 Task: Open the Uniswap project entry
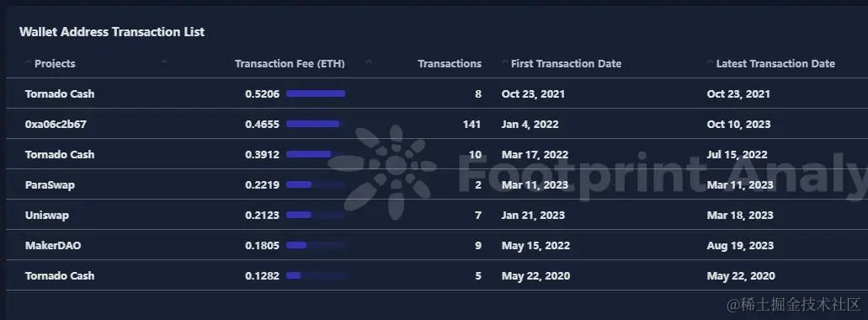click(47, 215)
